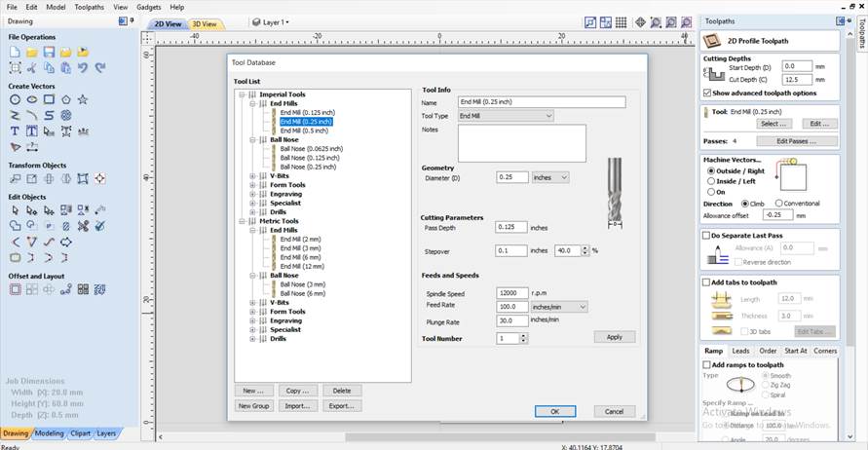The height and width of the screenshot is (450, 868).
Task: Click the Open File folder icon
Action: pos(32,52)
